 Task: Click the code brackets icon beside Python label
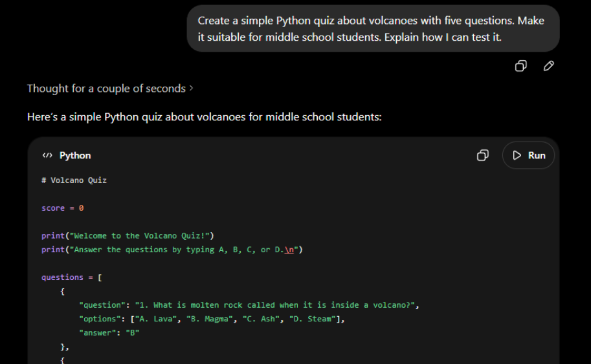click(x=47, y=155)
